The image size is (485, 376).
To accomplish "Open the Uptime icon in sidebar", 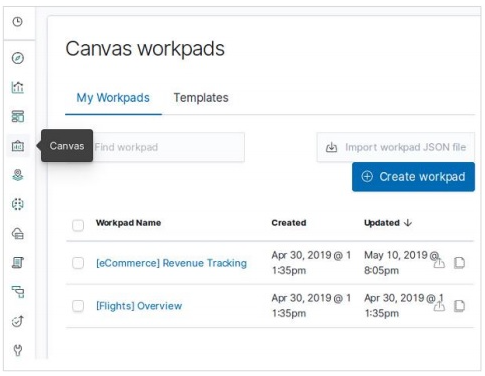I will pyautogui.click(x=18, y=321).
